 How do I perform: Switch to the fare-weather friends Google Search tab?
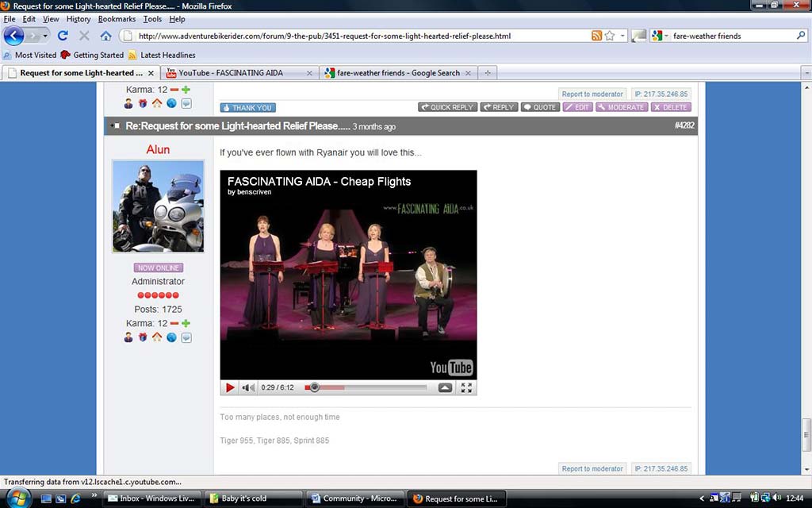[x=398, y=73]
